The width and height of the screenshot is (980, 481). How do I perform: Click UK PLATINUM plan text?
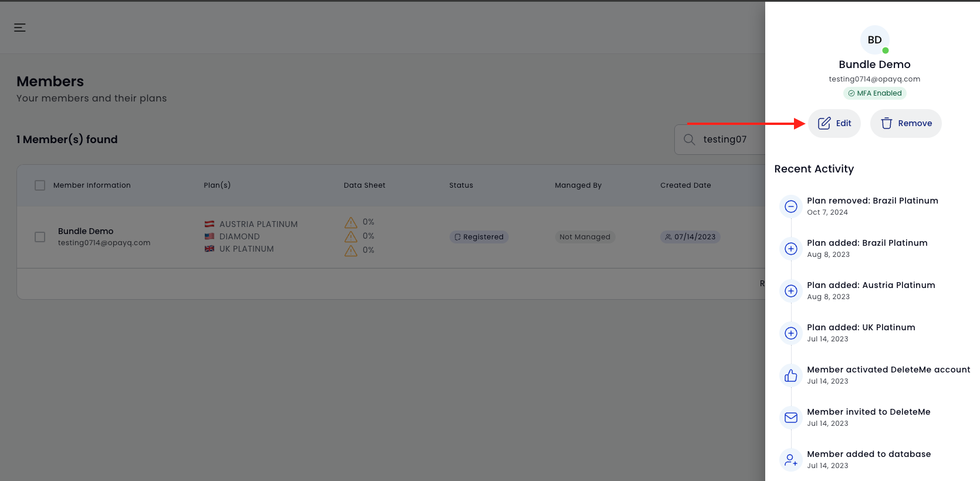tap(246, 249)
